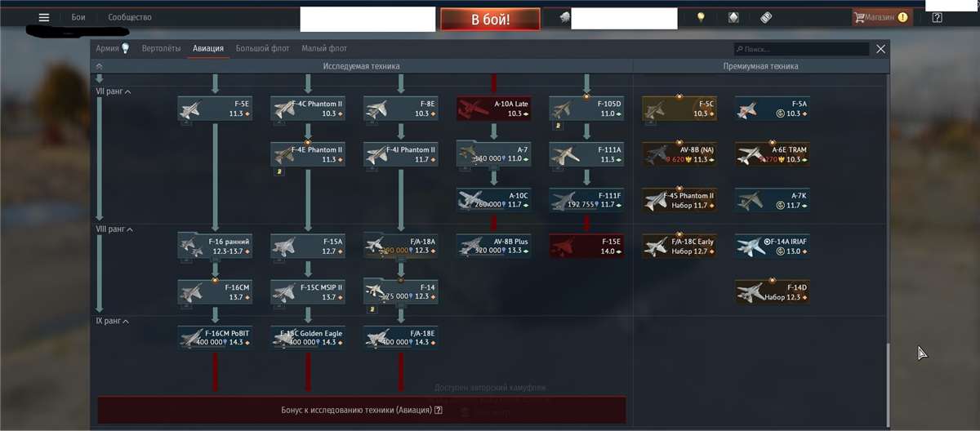Screen dimensions: 980x431
Task: Switch to the Малый флот tab
Action: (324, 49)
